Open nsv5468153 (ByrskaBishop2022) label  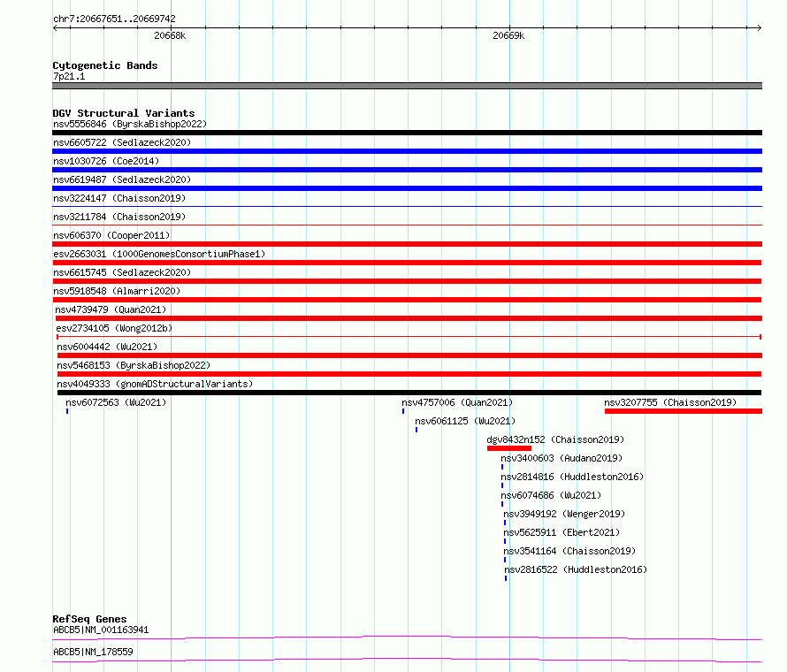coord(134,365)
